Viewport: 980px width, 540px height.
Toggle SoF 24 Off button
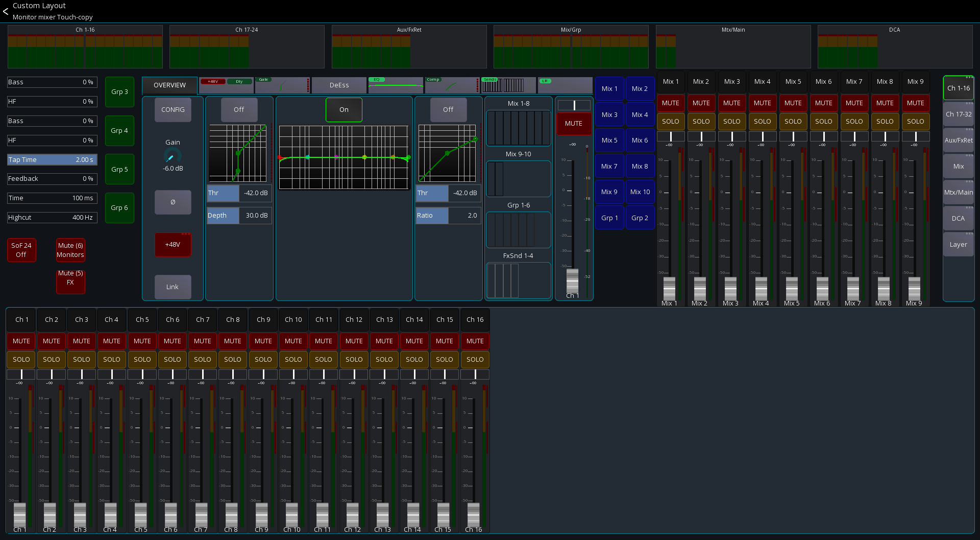[21, 250]
